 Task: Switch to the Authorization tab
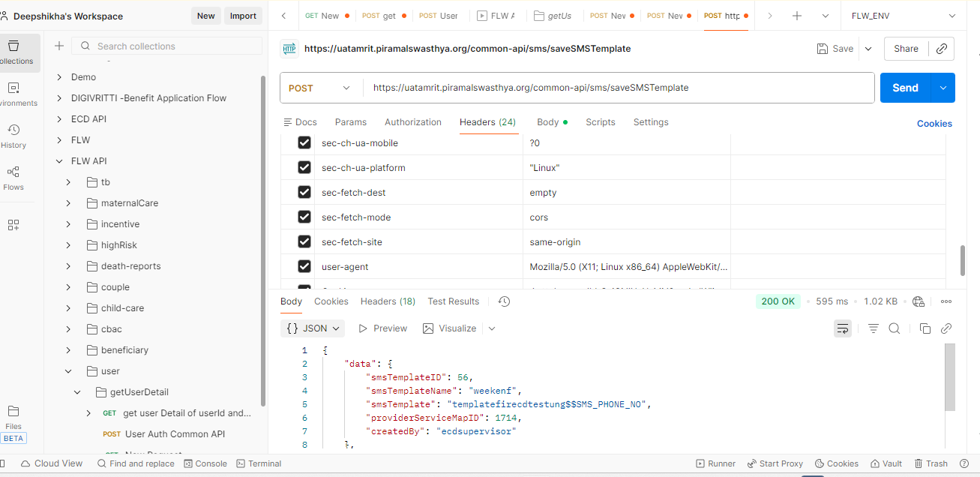click(x=412, y=122)
